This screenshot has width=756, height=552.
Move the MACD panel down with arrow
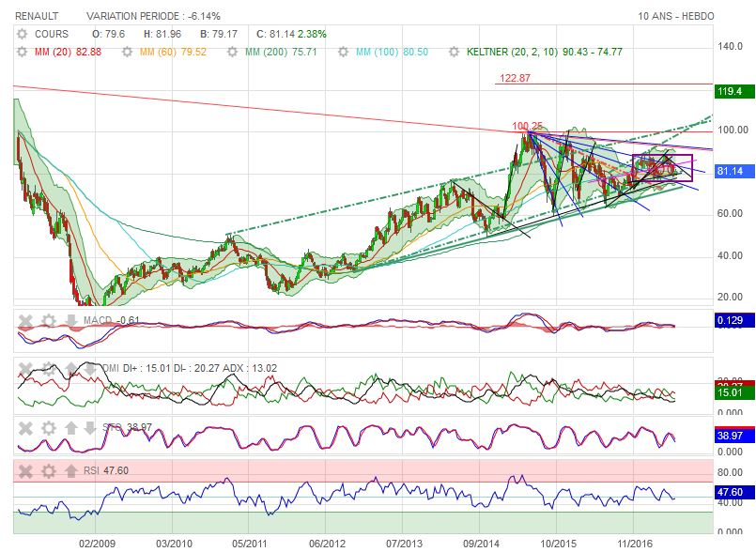(x=70, y=321)
